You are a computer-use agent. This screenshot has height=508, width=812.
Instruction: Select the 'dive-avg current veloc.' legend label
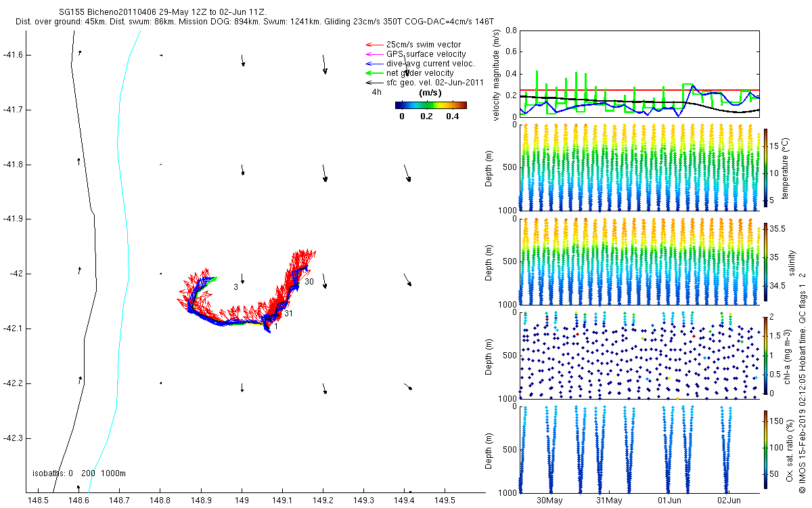tap(430, 64)
